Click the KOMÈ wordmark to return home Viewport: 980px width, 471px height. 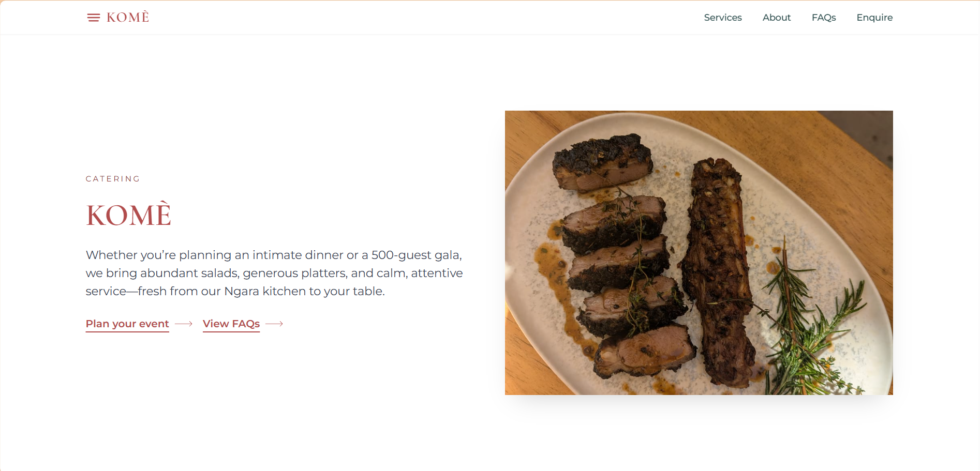127,17
